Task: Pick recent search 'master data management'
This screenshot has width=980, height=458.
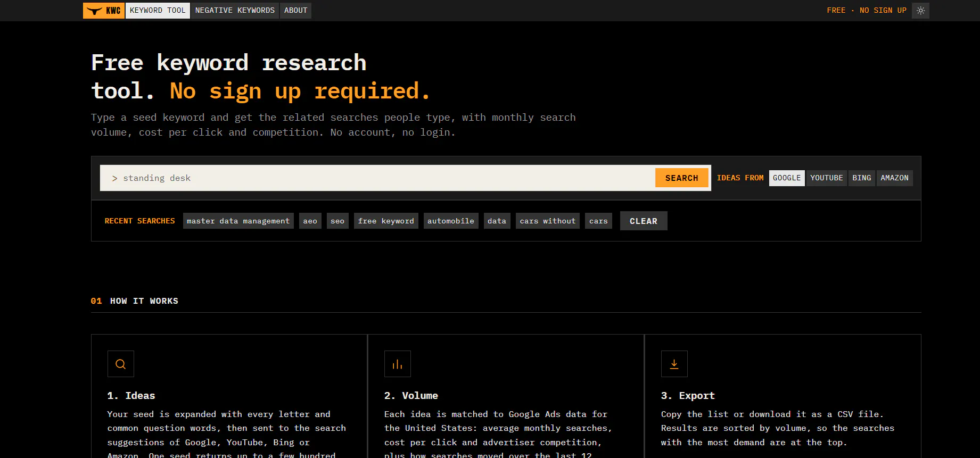Action: click(x=238, y=221)
